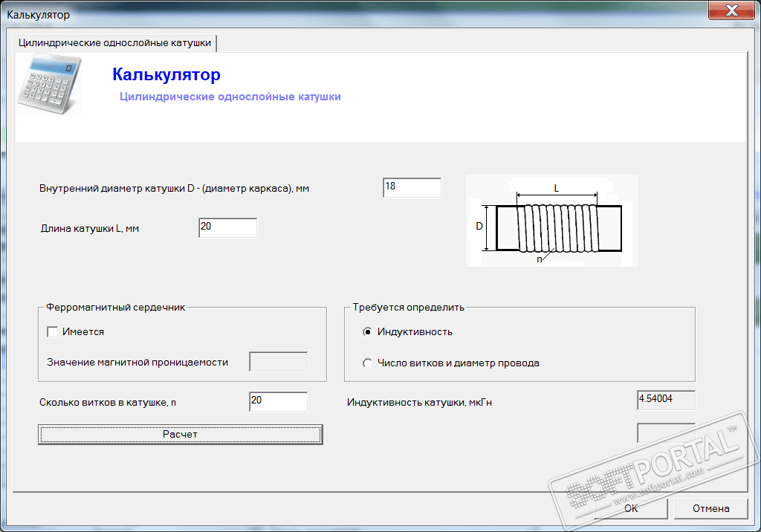Image resolution: width=761 pixels, height=532 pixels.
Task: Click the Внутренний диаметр катушки D label
Action: click(174, 189)
